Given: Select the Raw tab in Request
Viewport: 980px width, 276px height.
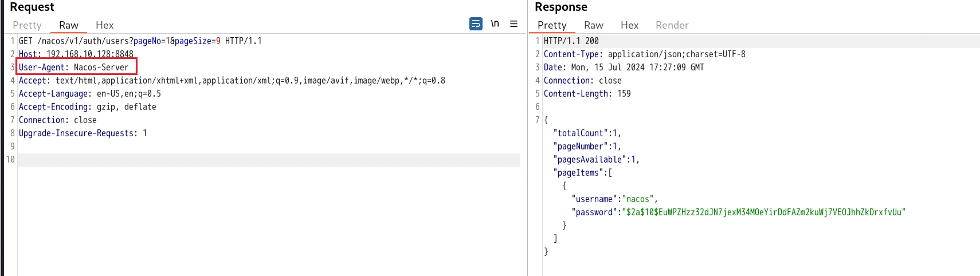Looking at the screenshot, I should tap(68, 25).
